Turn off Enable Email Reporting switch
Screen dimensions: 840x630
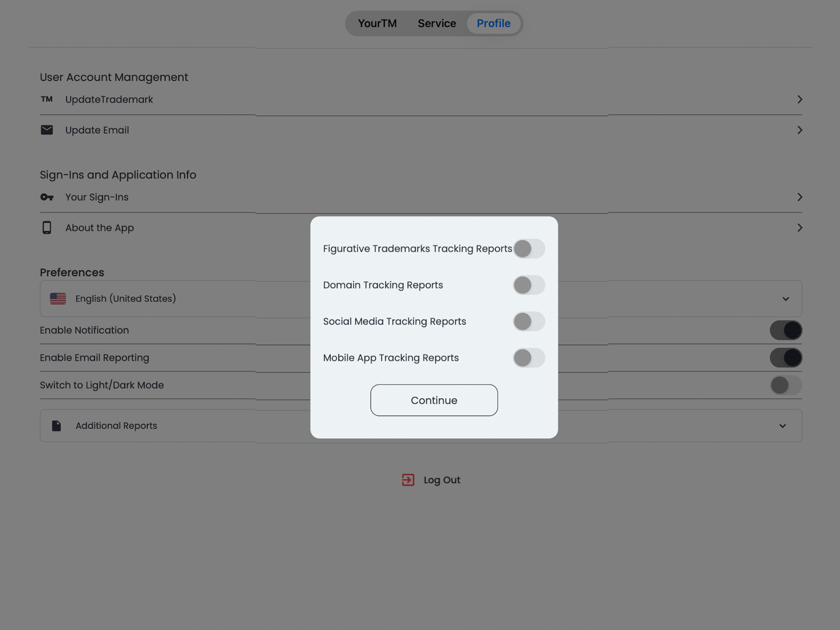pos(786,358)
